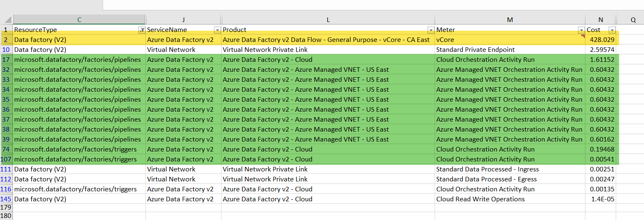
Task: Select column M header
Action: point(510,20)
